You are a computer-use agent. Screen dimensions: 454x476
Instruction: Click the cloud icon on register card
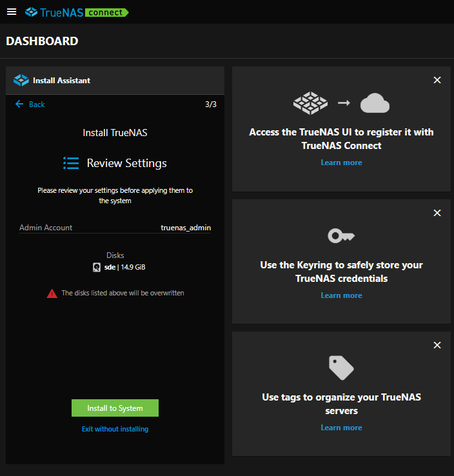pos(375,103)
